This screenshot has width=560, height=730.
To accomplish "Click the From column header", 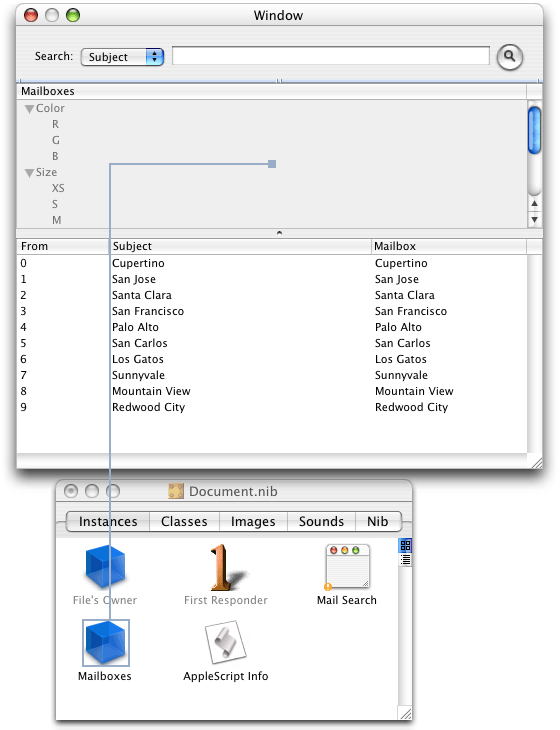I will 63,246.
